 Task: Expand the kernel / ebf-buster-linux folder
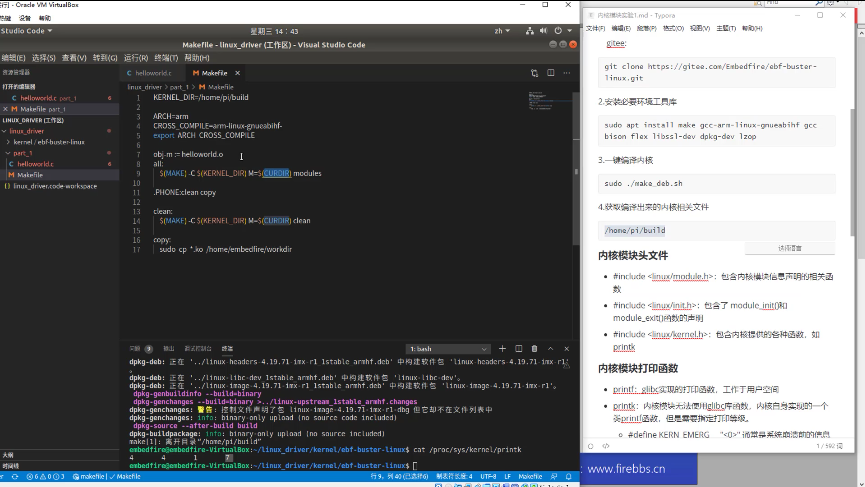pos(49,142)
